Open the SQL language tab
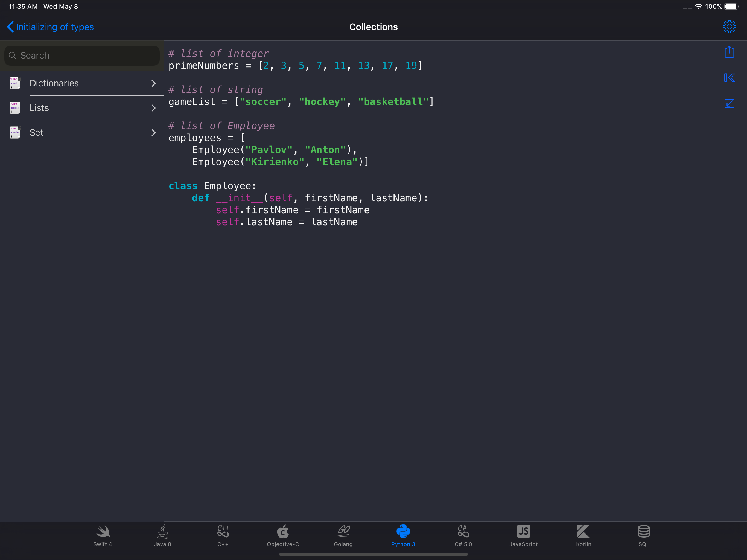This screenshot has height=560, width=747. (x=644, y=535)
